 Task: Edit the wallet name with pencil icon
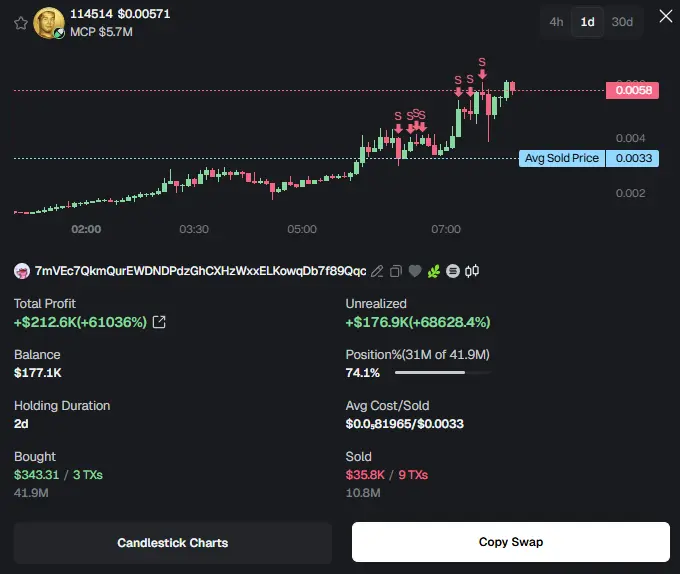[x=377, y=271]
